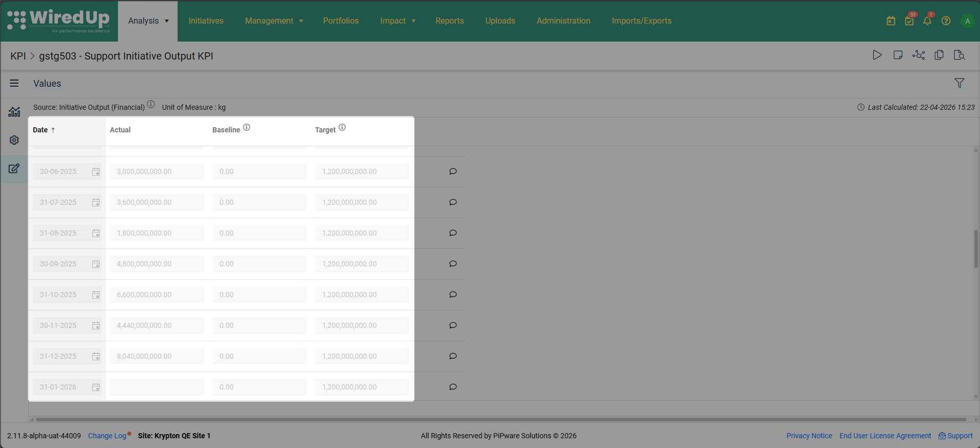Image resolution: width=980 pixels, height=448 pixels.
Task: Show the Baseline column info tooltip
Action: 247,127
